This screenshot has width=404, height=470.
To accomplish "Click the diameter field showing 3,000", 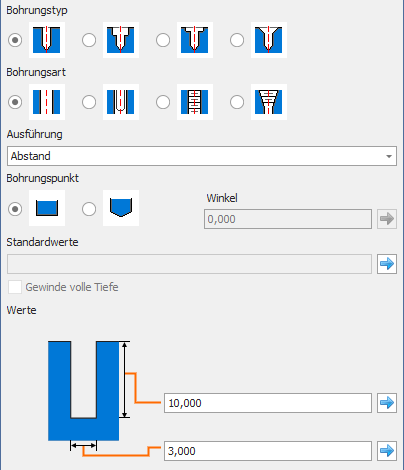I will click(268, 451).
